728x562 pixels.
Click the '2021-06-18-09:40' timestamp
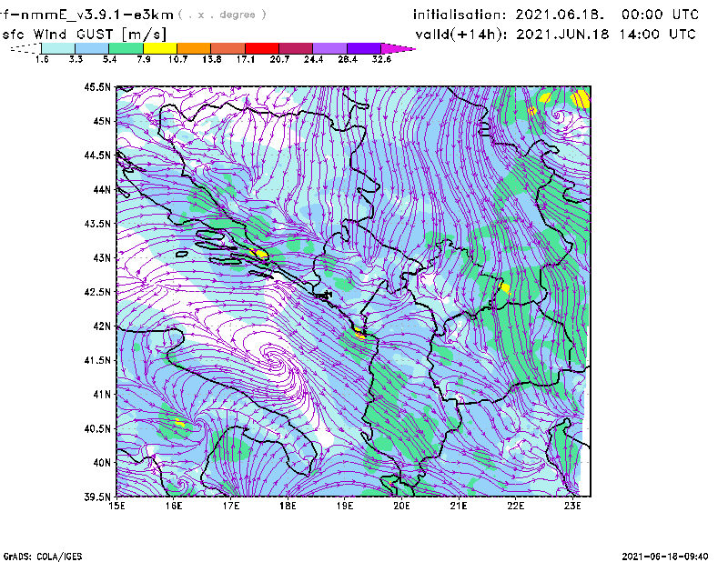[665, 557]
